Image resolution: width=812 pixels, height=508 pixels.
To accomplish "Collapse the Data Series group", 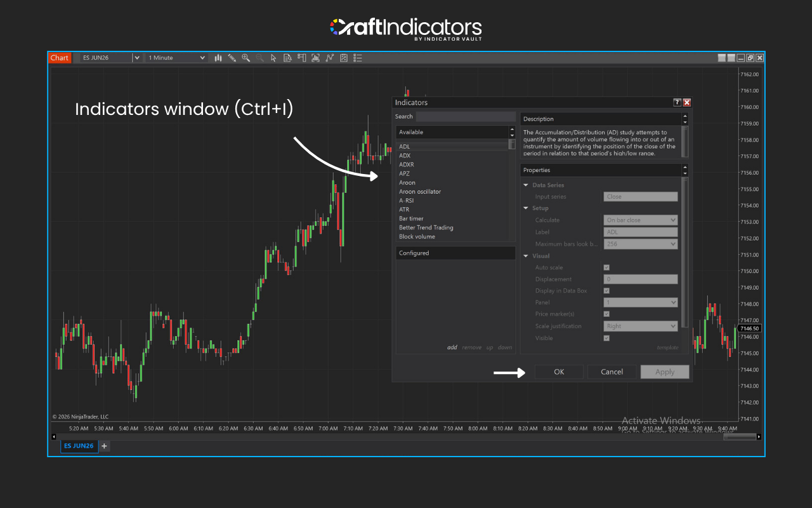I will (526, 185).
